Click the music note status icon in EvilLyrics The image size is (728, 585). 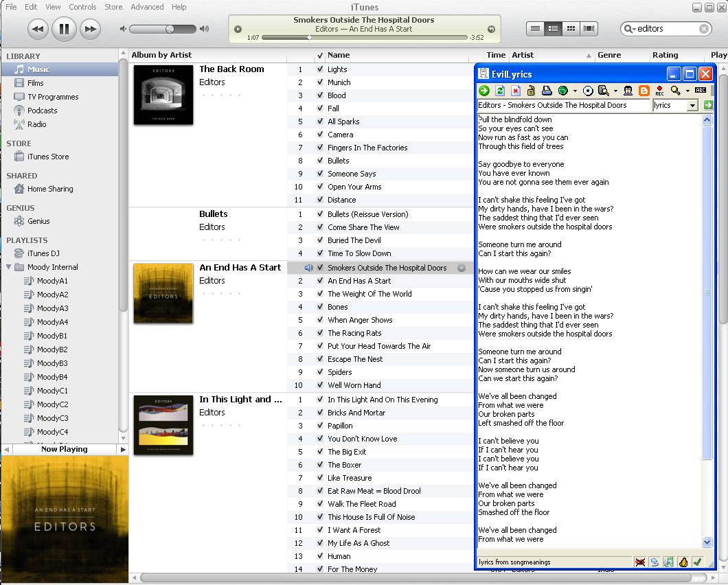668,562
